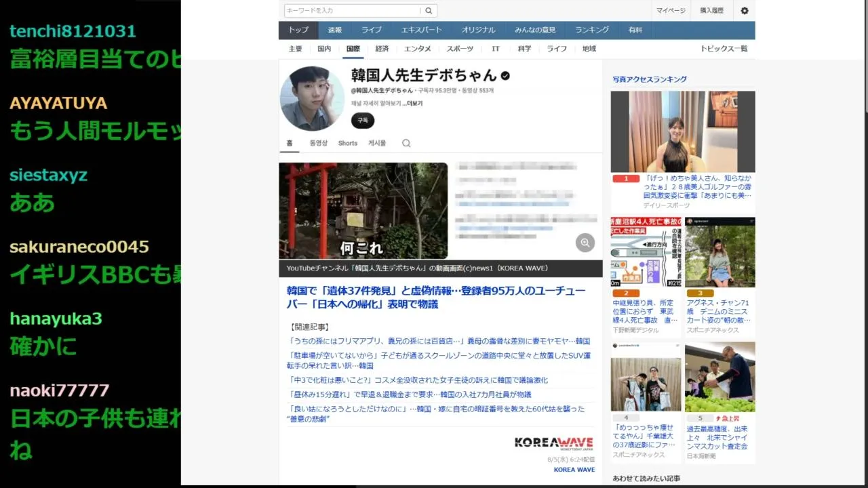Open the 国際 category
This screenshot has height=488, width=868.
pyautogui.click(x=353, y=49)
